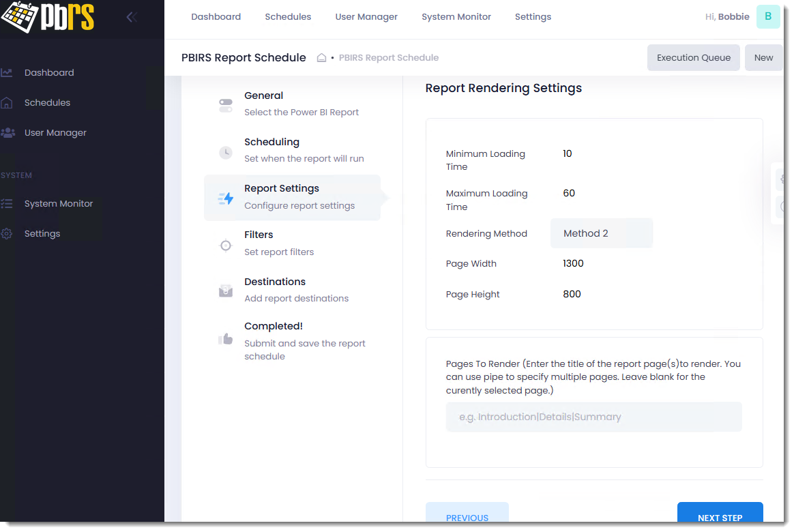
Task: Click the Pages To Render input field
Action: (593, 417)
